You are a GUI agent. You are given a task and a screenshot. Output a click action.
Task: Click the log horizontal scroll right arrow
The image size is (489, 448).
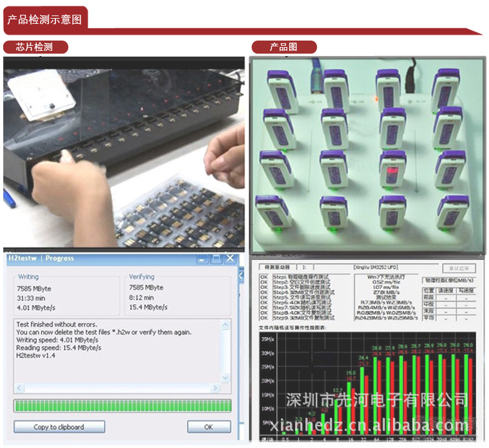tap(216, 388)
